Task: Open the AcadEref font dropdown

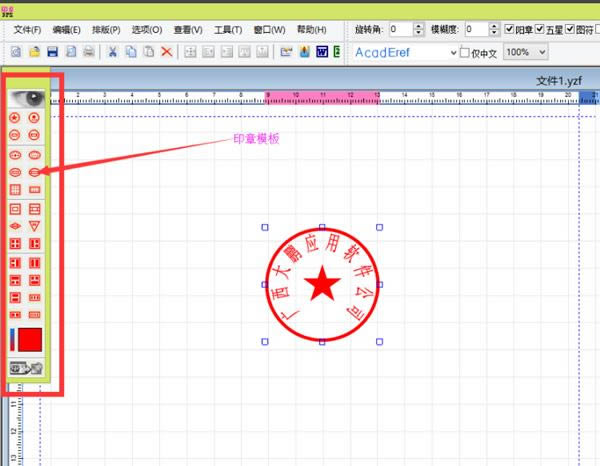Action: [x=453, y=52]
